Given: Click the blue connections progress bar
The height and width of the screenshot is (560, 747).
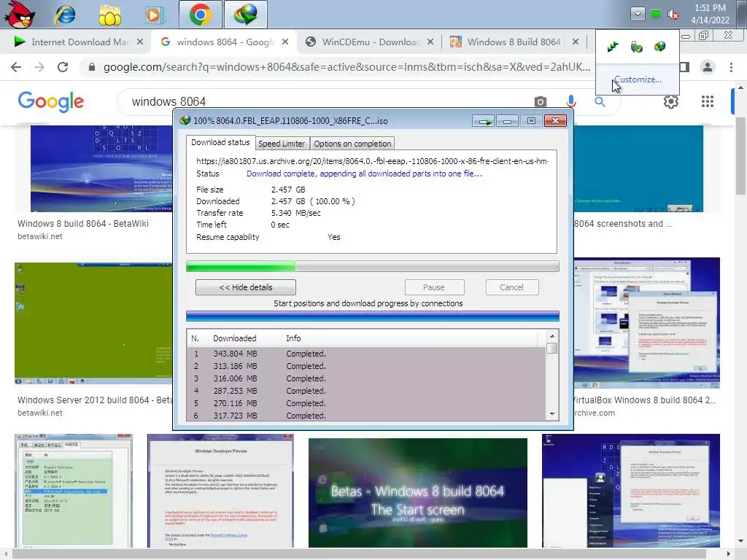Looking at the screenshot, I should pyautogui.click(x=373, y=316).
